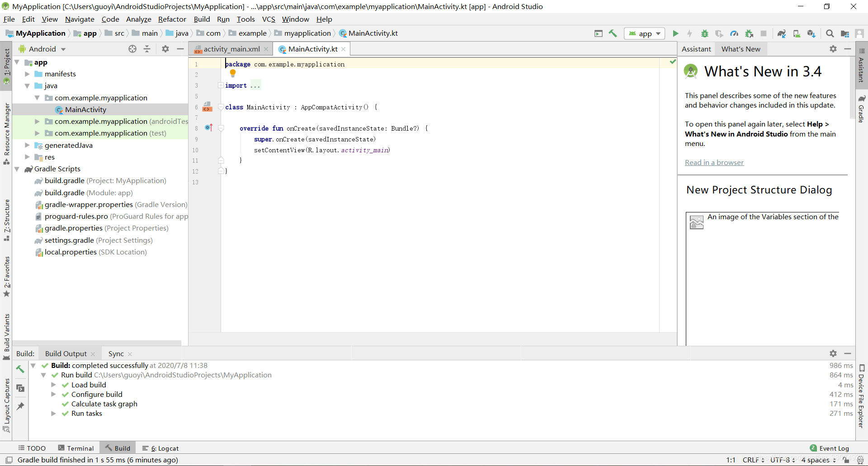Click the Stop square button in toolbar
Viewport: 868px width, 466px height.
[x=764, y=33]
